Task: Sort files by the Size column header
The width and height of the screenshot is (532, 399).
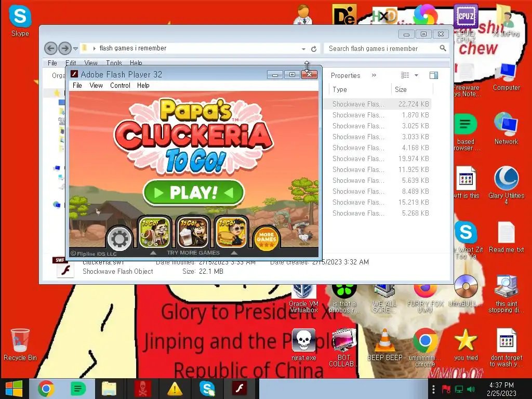Action: point(412,89)
